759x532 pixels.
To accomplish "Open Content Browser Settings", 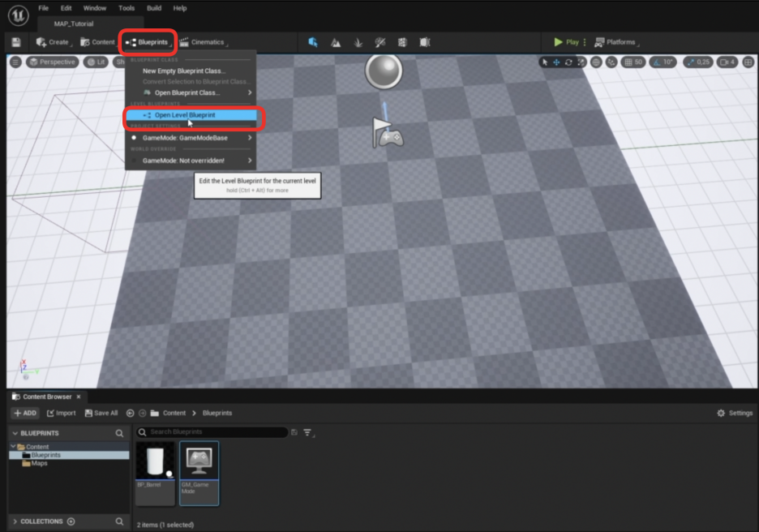I will tap(735, 413).
